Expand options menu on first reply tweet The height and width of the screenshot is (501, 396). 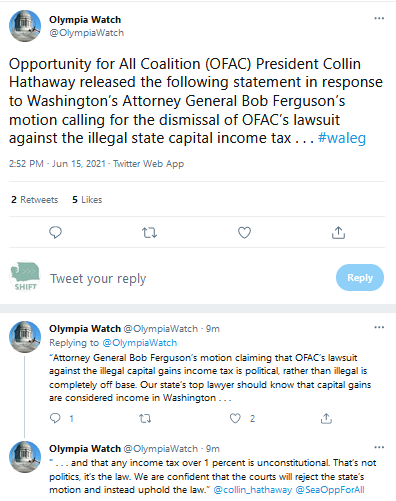tap(379, 327)
